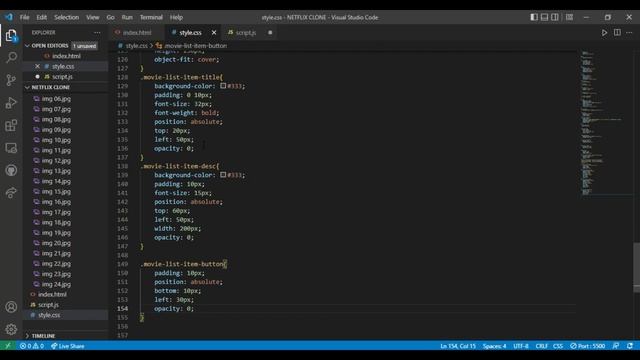Click Ln 154, Col 15 cursor position indicator

[458, 346]
